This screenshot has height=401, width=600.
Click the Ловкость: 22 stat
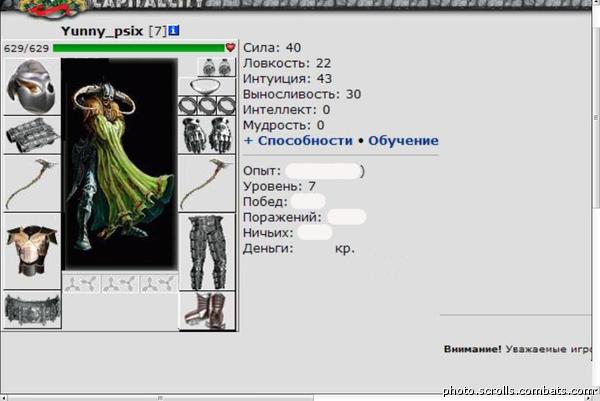287,63
